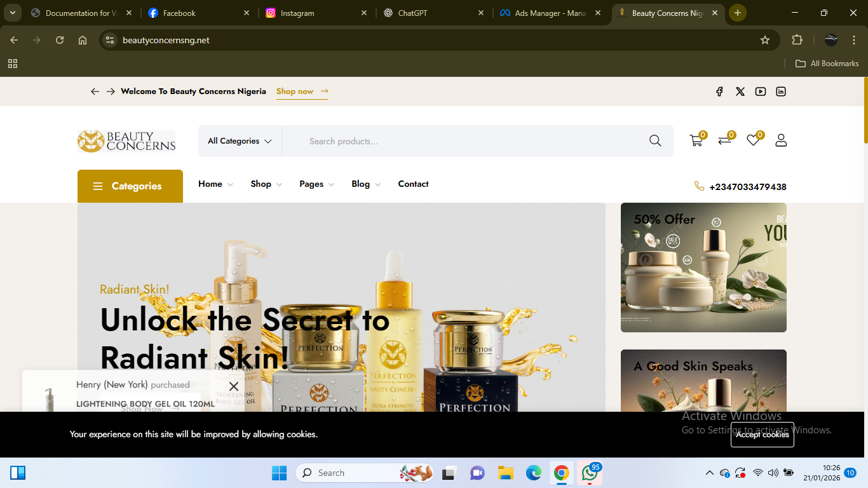Open the YouTube social icon
Screen dimensions: 868x488
pos(761,91)
